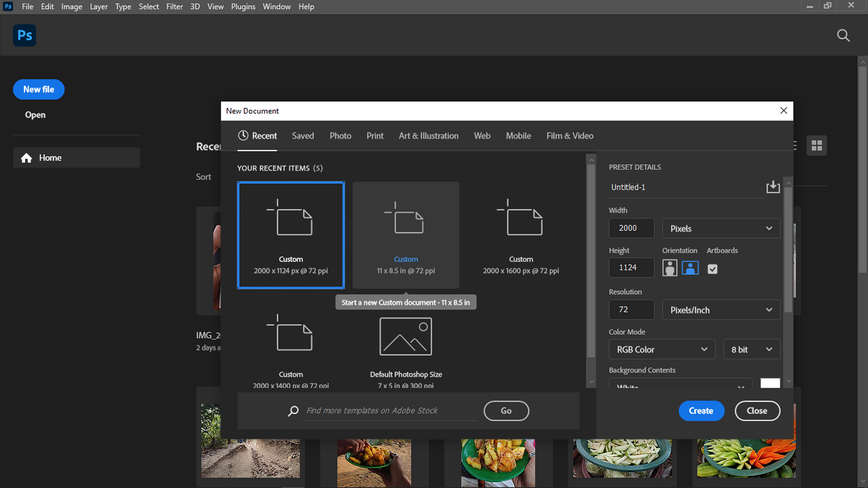The height and width of the screenshot is (488, 868).
Task: Expand the Pixels/Inch resolution dropdown
Action: 721,310
